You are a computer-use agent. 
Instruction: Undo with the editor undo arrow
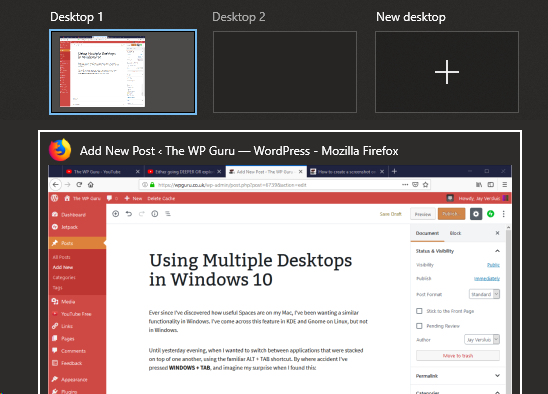pos(129,214)
